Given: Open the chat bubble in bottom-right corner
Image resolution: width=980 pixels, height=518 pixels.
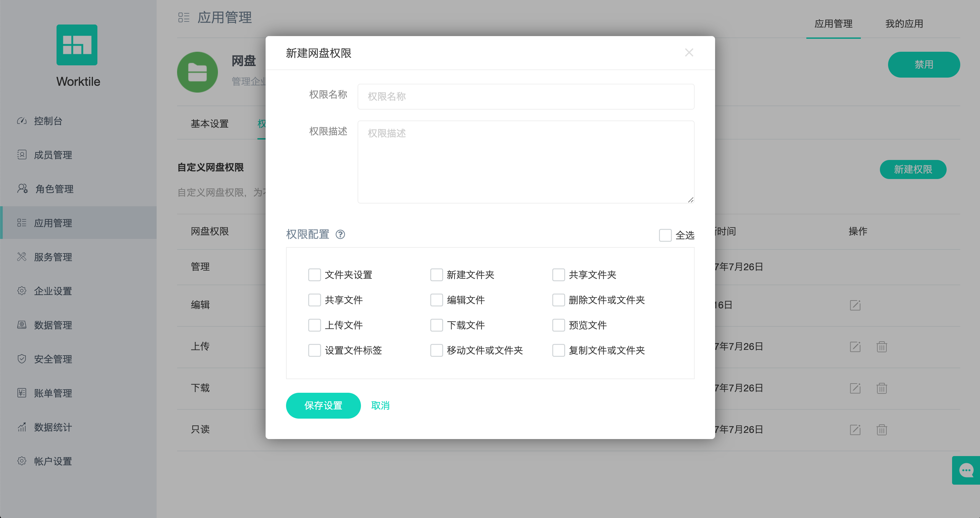Looking at the screenshot, I should 966,470.
